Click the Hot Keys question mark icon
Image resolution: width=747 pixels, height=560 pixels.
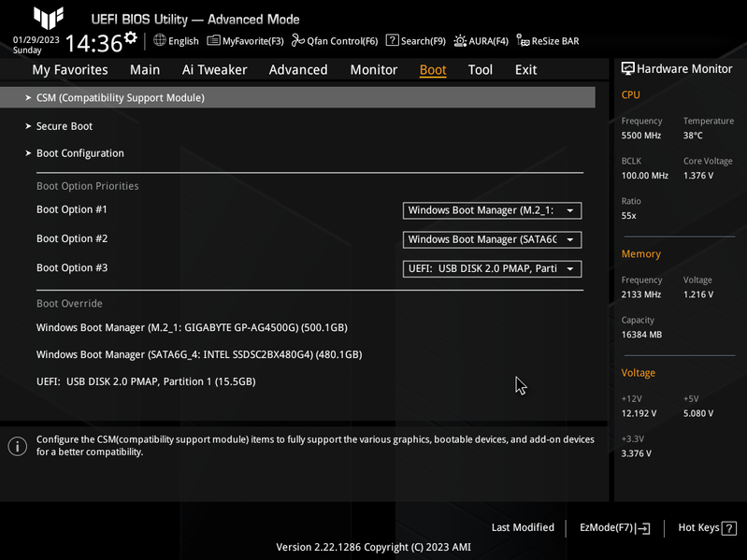729,528
